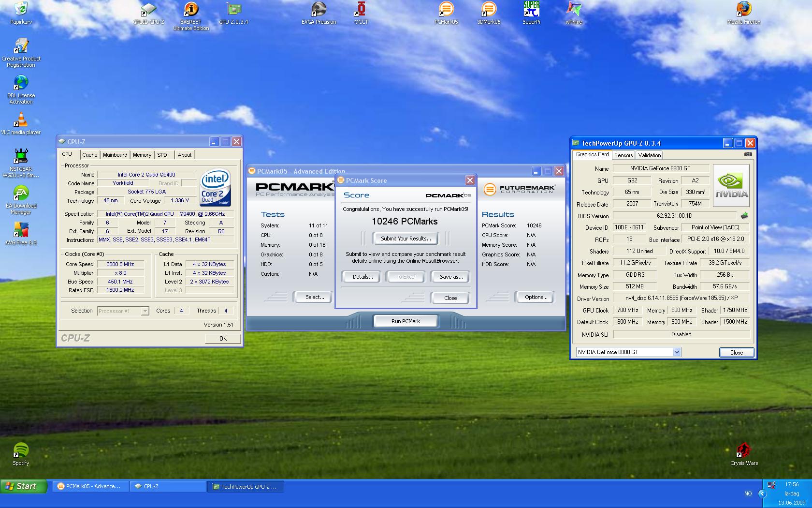Click Run PCMark button
Viewport: 812px width, 508px height.
tap(406, 321)
